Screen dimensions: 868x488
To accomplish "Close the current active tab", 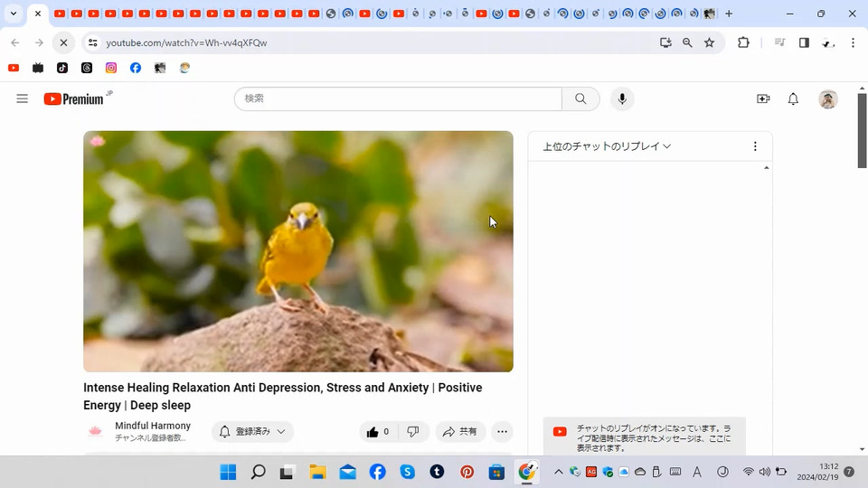I will 38,14.
